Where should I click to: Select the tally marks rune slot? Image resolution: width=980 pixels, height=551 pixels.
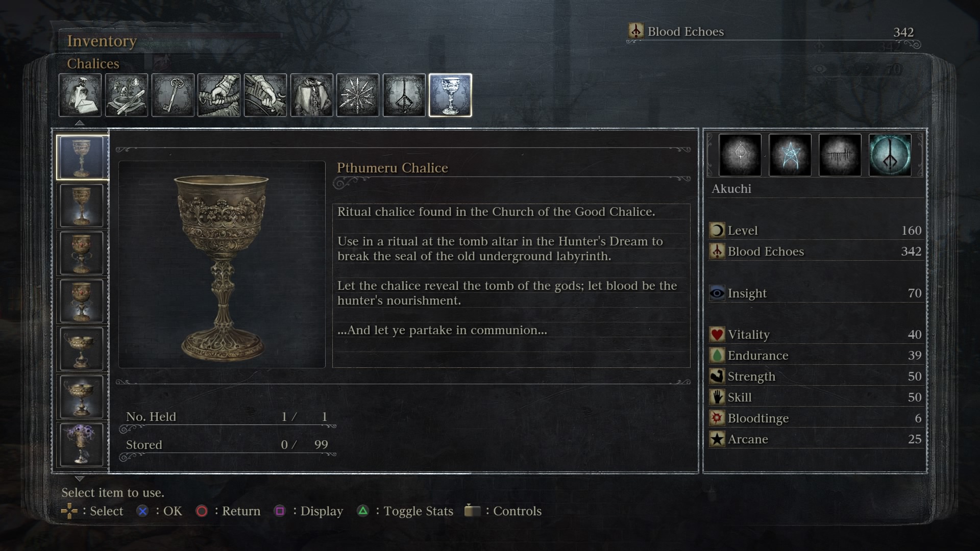coord(840,155)
